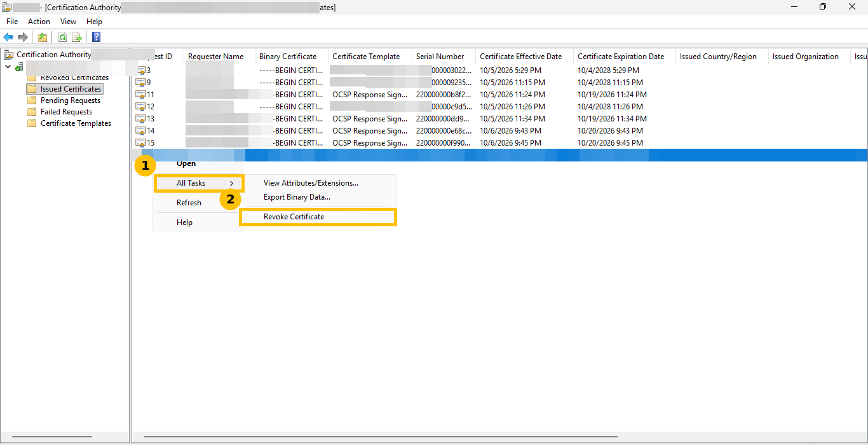Click certificate icon for request ID 3
The image size is (868, 445).
[x=140, y=71]
